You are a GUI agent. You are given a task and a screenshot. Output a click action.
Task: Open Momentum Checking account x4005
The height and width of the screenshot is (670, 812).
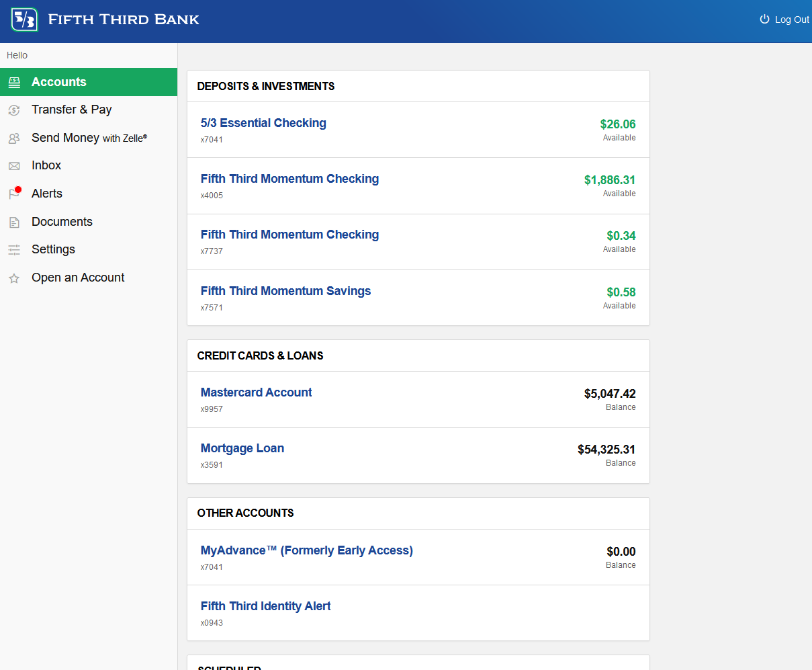289,179
